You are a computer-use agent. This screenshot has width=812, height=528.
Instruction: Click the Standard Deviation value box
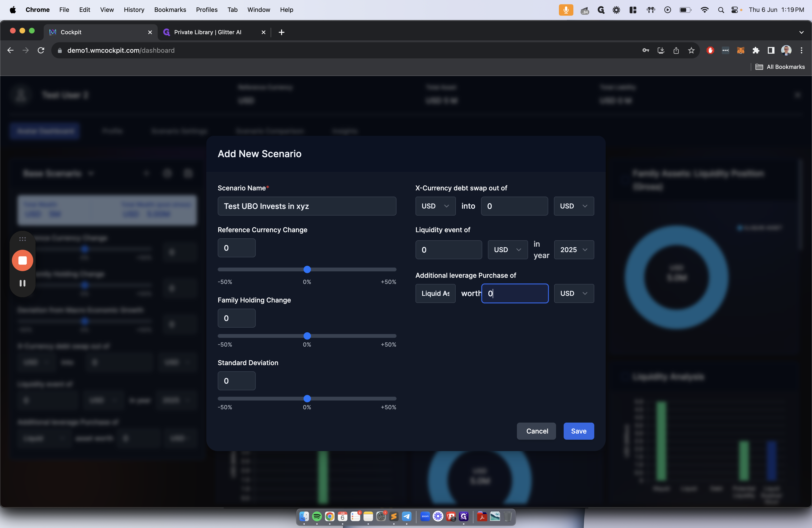point(236,381)
